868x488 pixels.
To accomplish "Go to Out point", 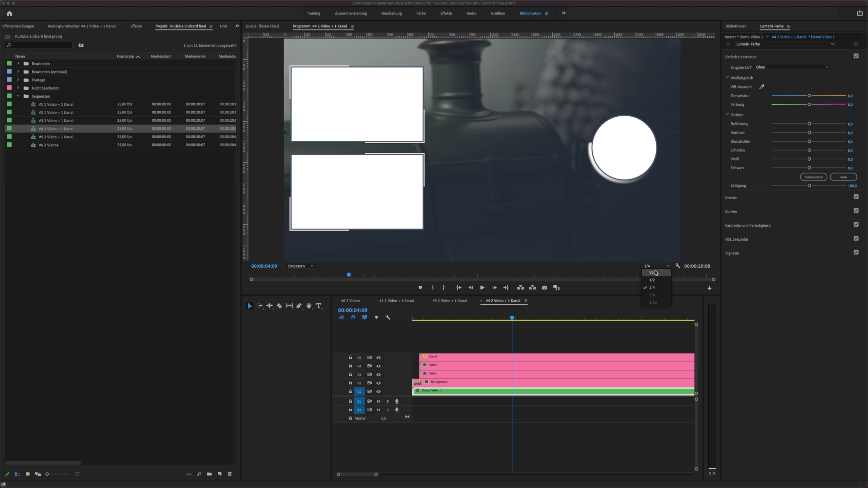I will [506, 288].
